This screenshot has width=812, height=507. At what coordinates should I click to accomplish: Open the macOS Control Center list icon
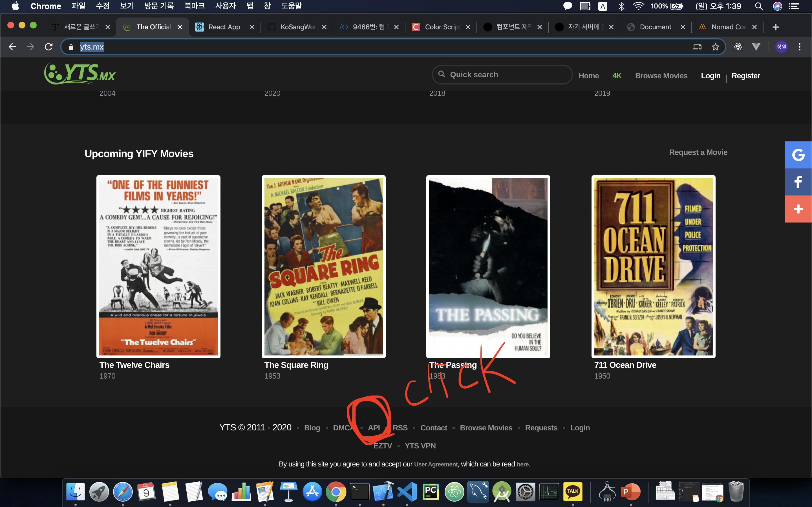click(794, 6)
